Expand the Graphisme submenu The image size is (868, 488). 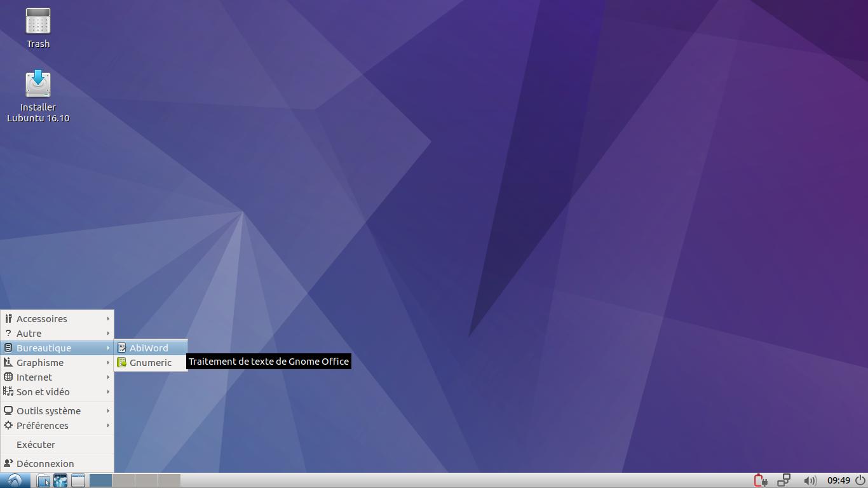(x=57, y=362)
